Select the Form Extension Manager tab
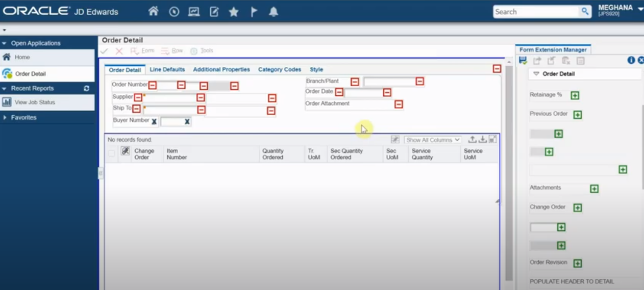 tap(553, 49)
